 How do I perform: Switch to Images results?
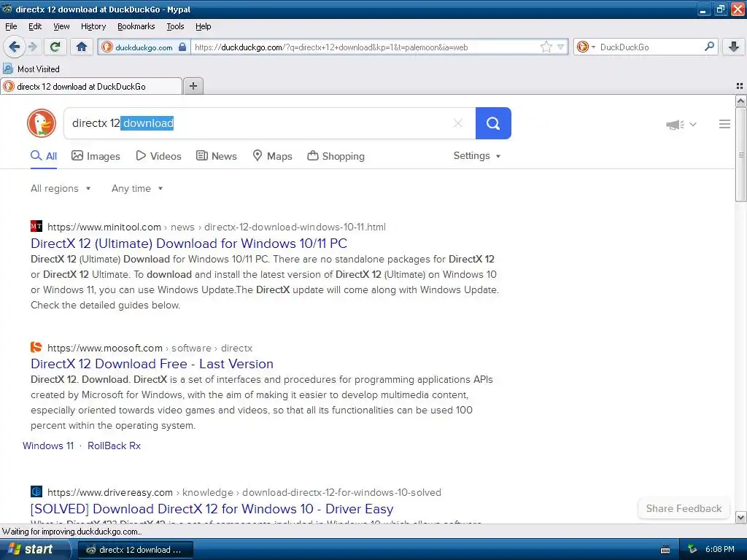(x=96, y=156)
